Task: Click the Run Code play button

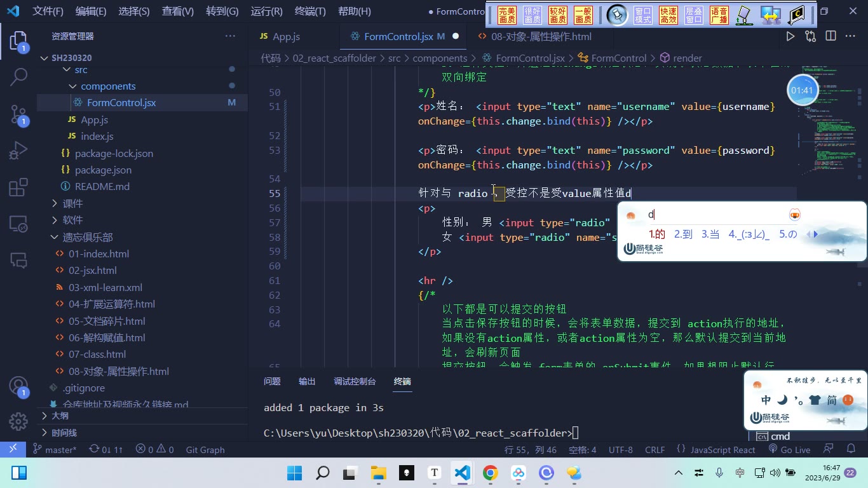Action: point(790,37)
